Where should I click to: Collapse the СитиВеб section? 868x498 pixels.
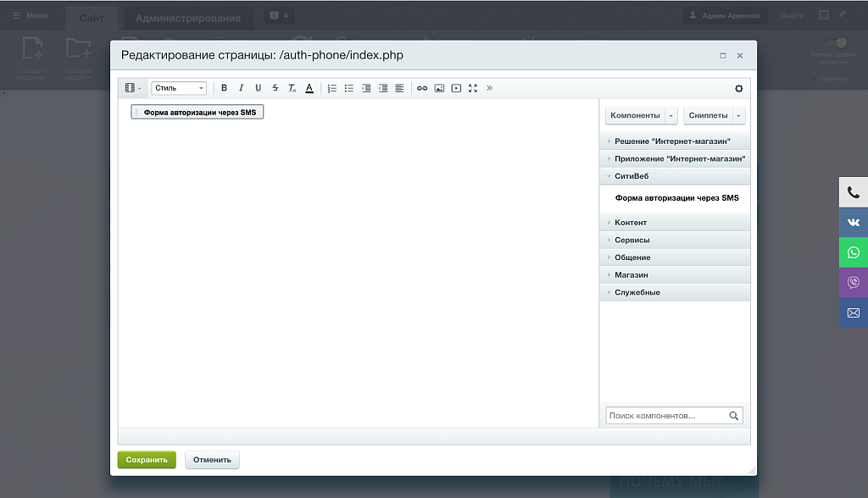coord(631,176)
